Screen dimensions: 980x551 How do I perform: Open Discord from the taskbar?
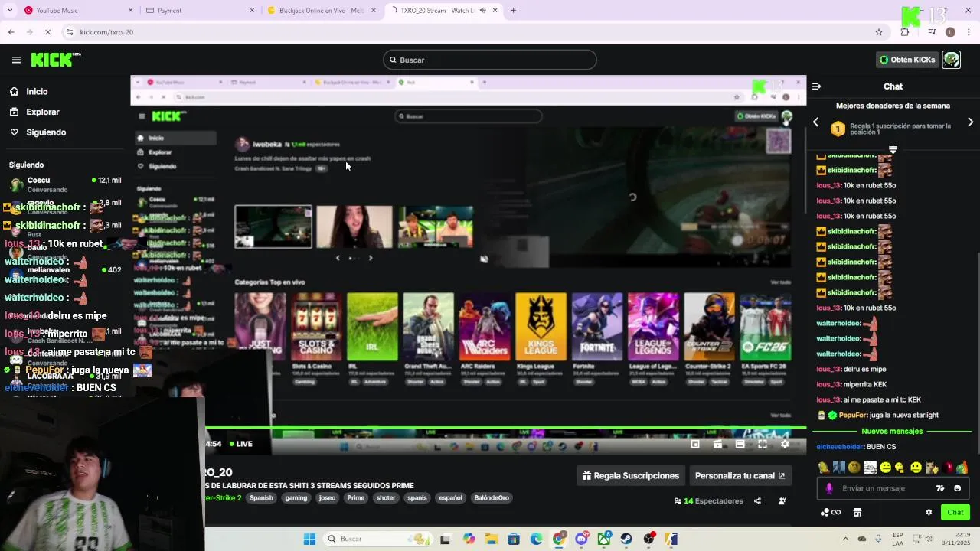(581, 539)
